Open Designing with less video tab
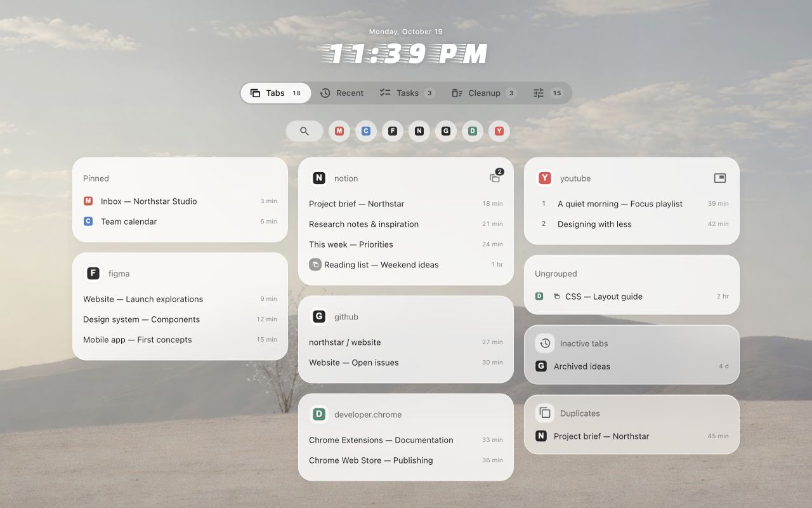The width and height of the screenshot is (812, 508). 632,224
